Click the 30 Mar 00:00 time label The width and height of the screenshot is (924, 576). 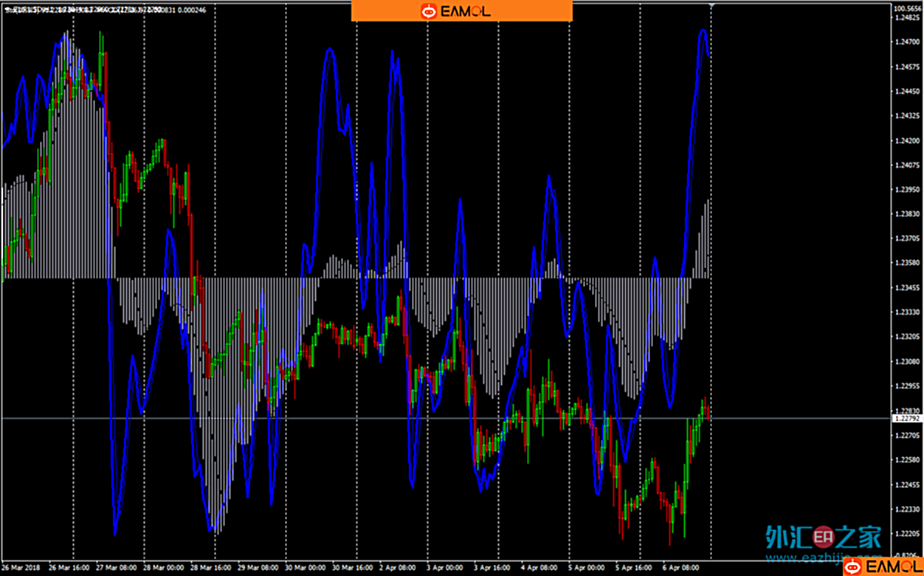pos(307,567)
